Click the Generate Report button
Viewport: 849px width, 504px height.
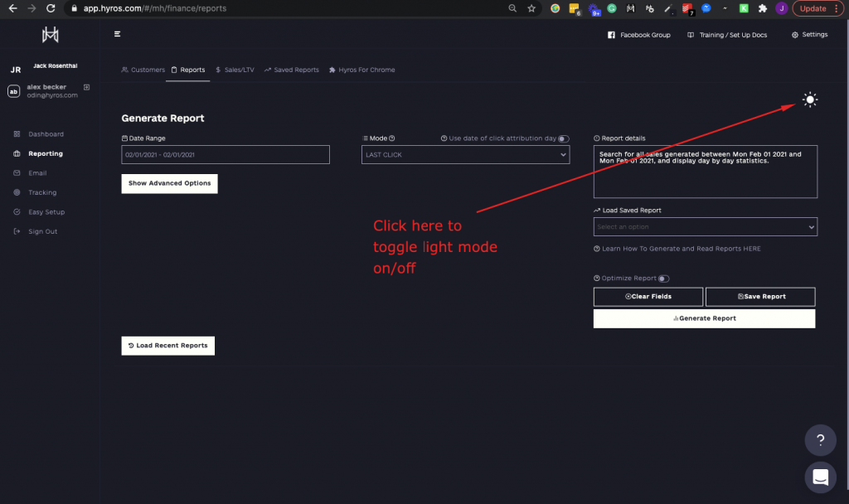[705, 318]
